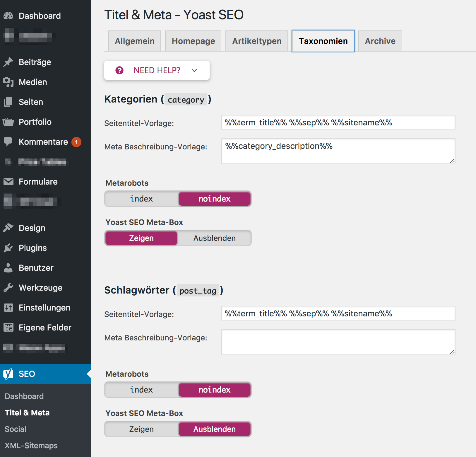Click Kategorien textarea resize handle
The image size is (476, 457).
click(x=452, y=161)
